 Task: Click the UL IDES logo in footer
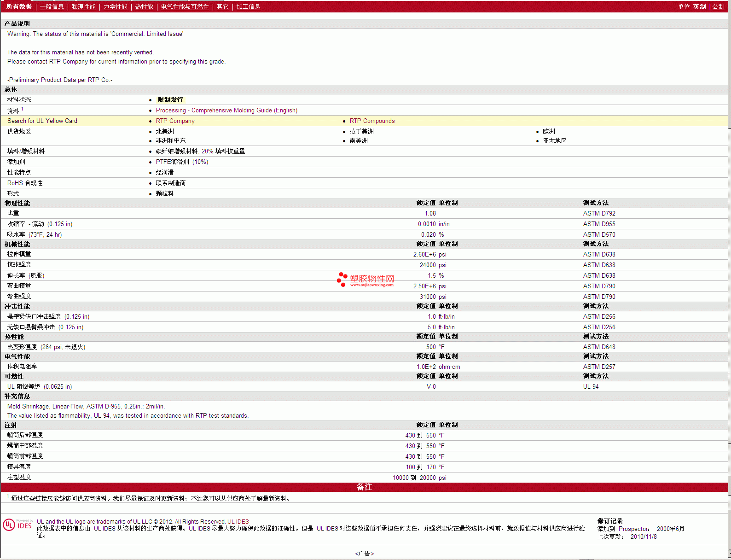pos(18,525)
